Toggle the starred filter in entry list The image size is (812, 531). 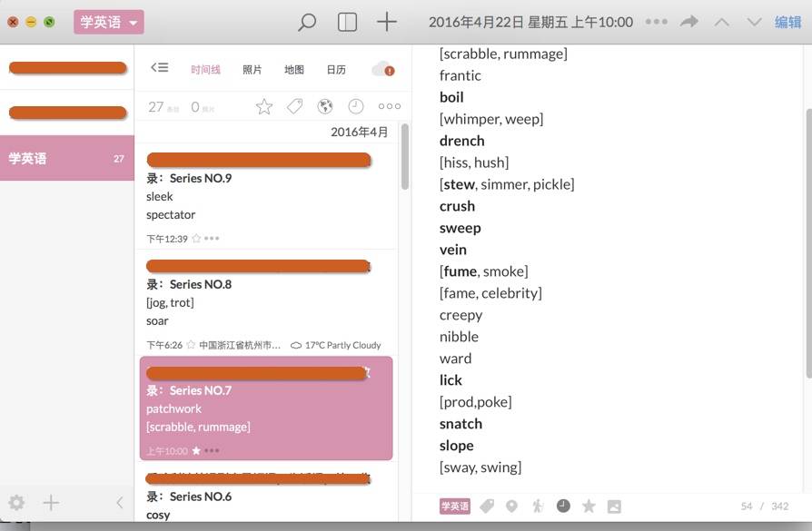coord(264,107)
